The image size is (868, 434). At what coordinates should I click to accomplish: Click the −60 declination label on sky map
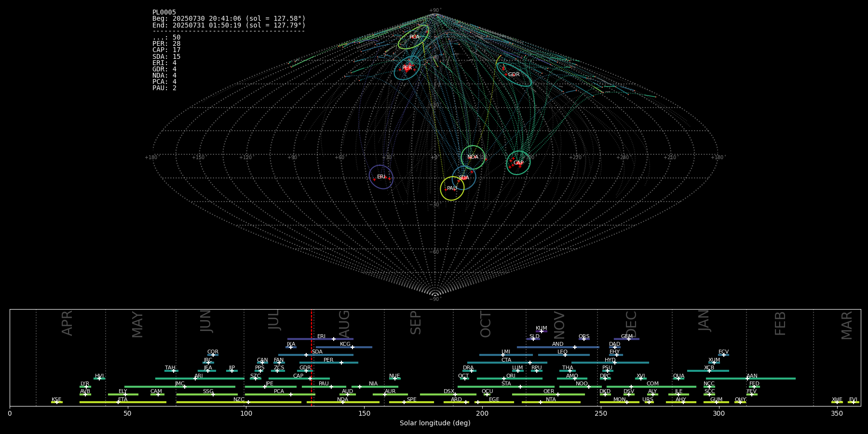[x=434, y=252]
